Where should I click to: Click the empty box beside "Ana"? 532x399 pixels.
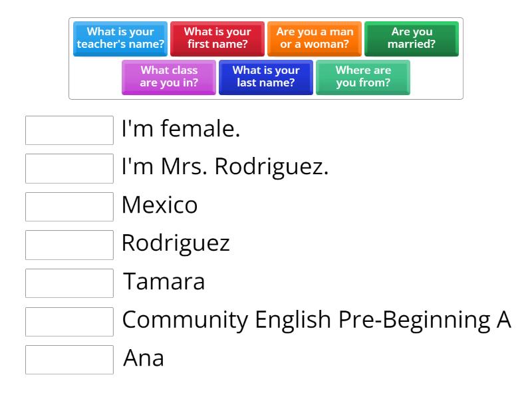coord(69,359)
